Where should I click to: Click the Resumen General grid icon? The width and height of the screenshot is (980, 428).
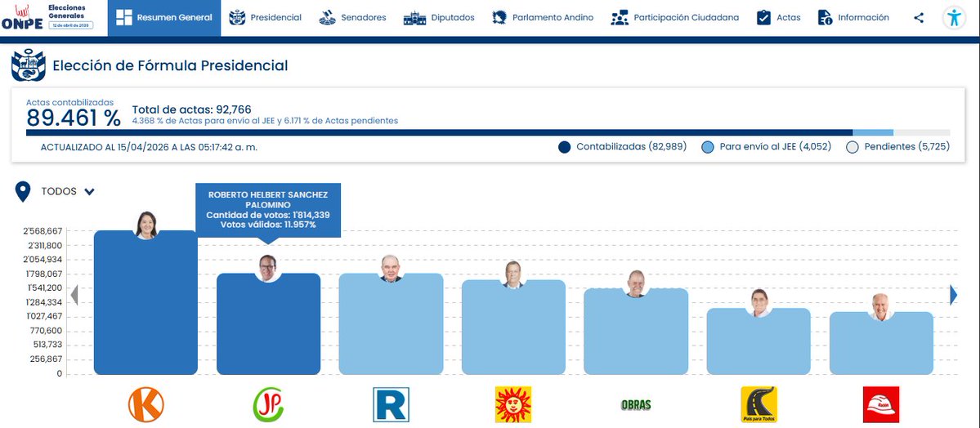click(x=123, y=17)
